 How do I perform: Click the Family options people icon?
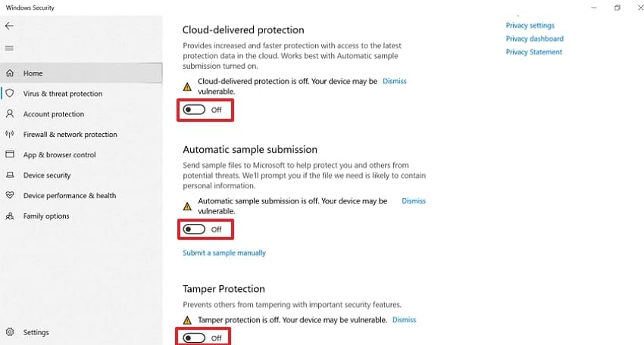10,216
